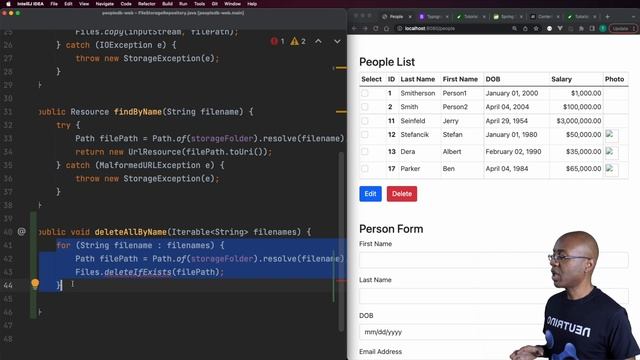Click the green browser profile avatar

click(x=602, y=29)
